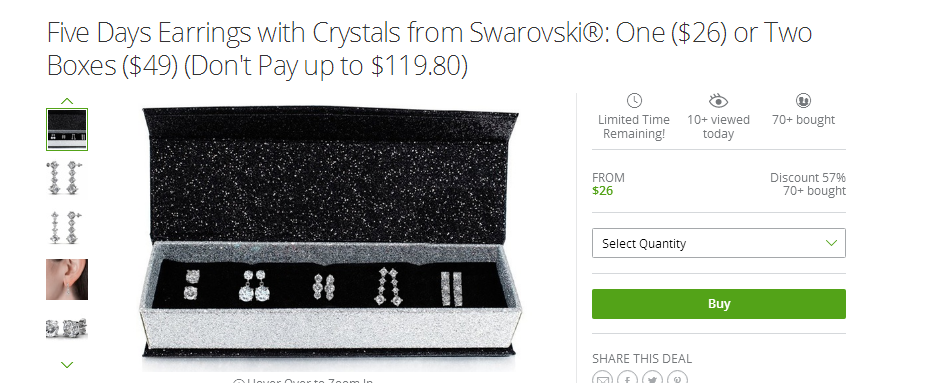Show previous thumbnails with the up chevron
Screen dimensions: 932x383
coord(67,101)
